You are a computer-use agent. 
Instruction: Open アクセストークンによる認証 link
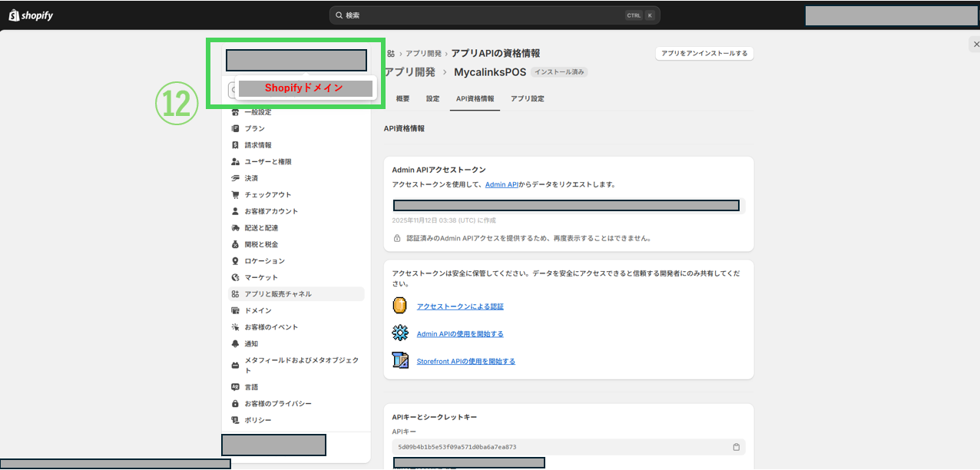click(460, 306)
